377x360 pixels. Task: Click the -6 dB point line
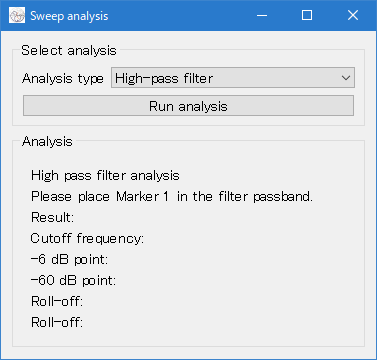click(69, 259)
